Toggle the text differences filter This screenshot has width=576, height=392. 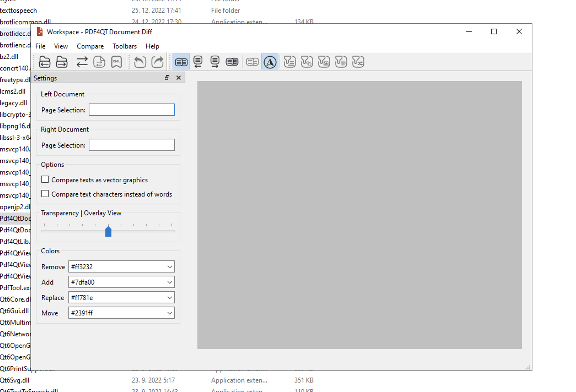[289, 62]
